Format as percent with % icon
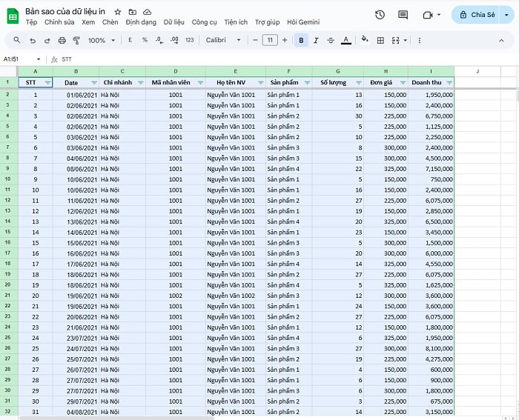The width and height of the screenshot is (519, 420). (x=145, y=40)
